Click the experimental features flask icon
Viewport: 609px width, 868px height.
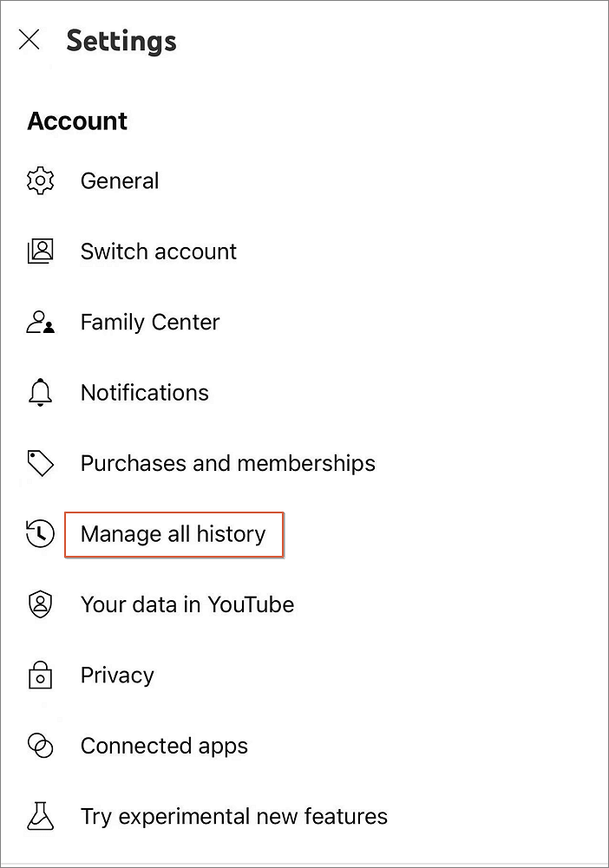tap(40, 815)
